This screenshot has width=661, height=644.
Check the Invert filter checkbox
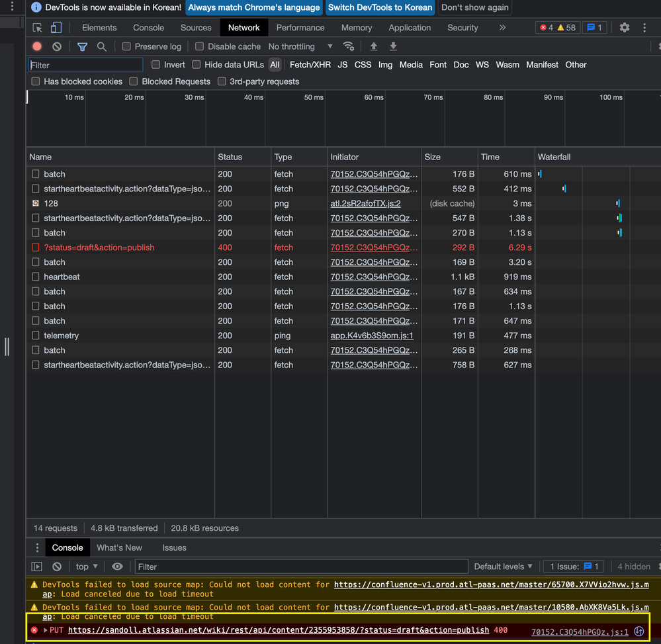[156, 64]
